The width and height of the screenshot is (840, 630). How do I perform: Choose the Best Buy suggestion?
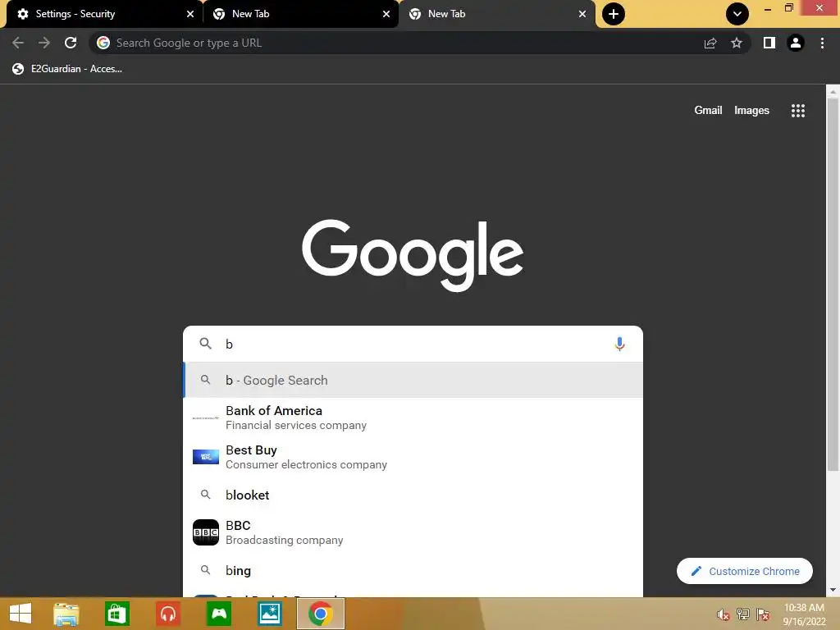tap(413, 457)
